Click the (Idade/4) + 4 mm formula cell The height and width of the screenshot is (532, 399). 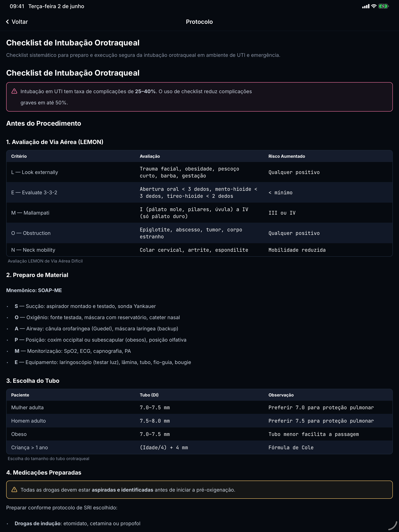tap(164, 448)
